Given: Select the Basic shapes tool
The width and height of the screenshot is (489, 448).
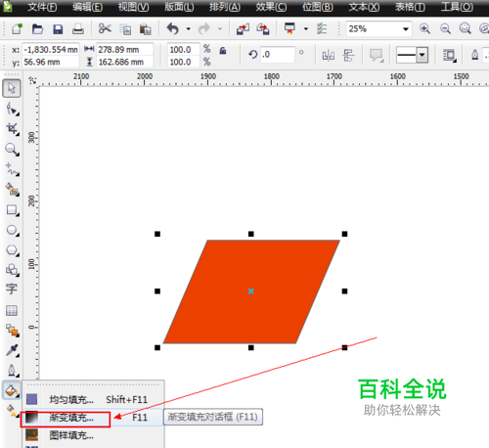Looking at the screenshot, I should (x=12, y=270).
